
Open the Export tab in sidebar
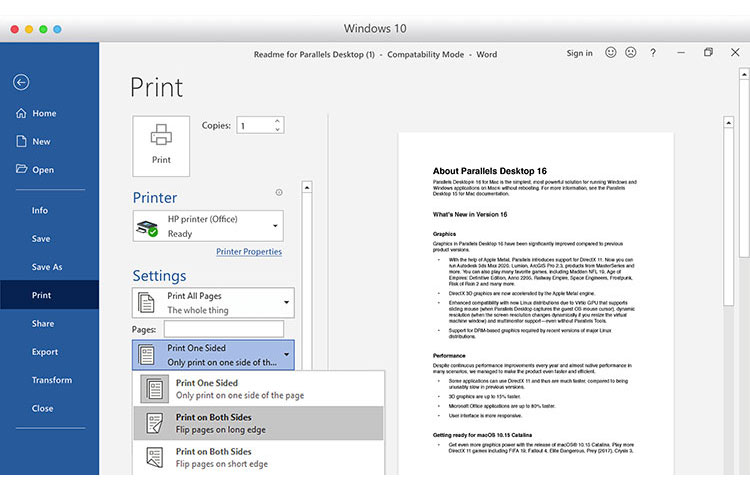click(44, 352)
